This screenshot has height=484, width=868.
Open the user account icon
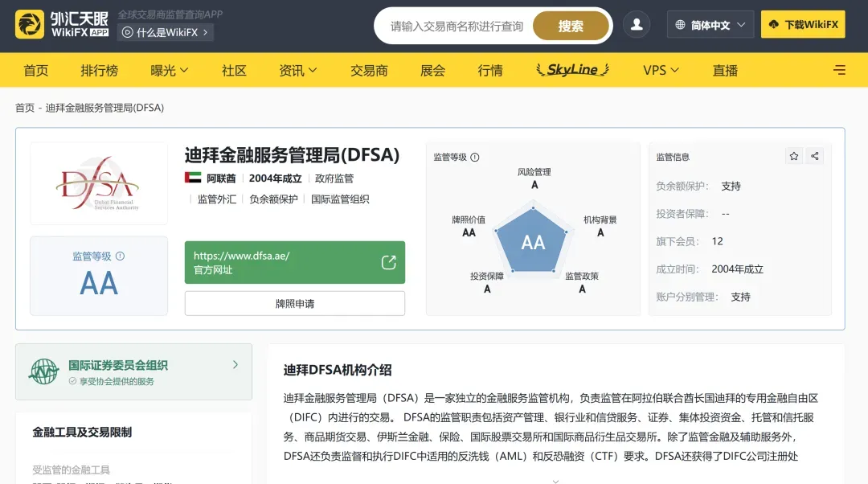tap(637, 24)
